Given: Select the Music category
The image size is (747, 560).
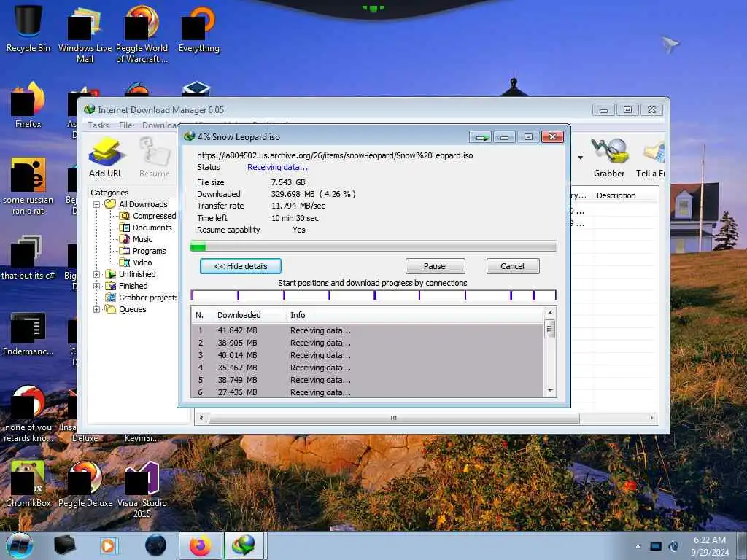Looking at the screenshot, I should tap(136, 239).
